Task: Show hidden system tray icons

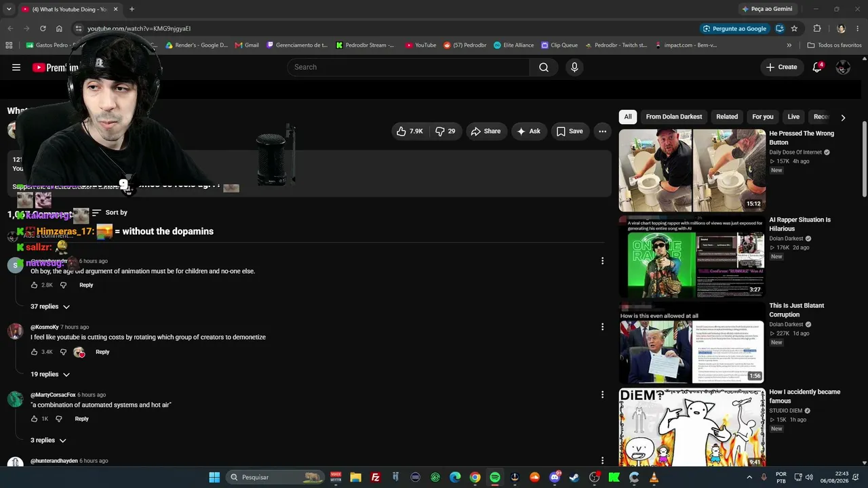Action: (749, 477)
